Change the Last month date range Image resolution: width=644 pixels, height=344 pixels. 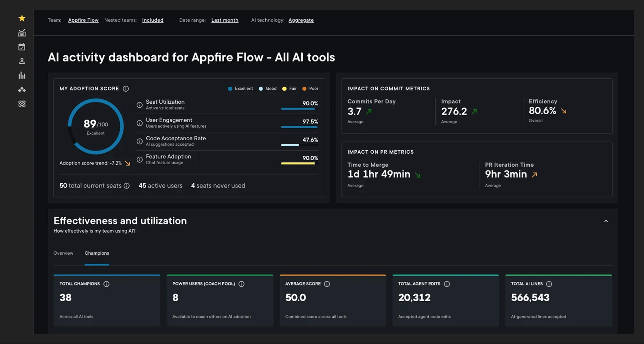tap(225, 20)
